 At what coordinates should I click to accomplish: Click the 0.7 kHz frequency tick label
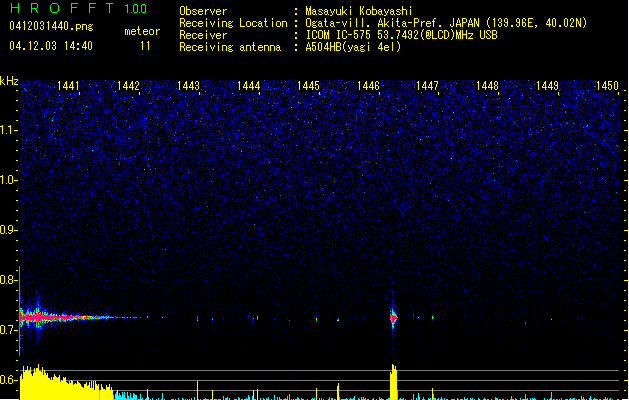click(8, 330)
